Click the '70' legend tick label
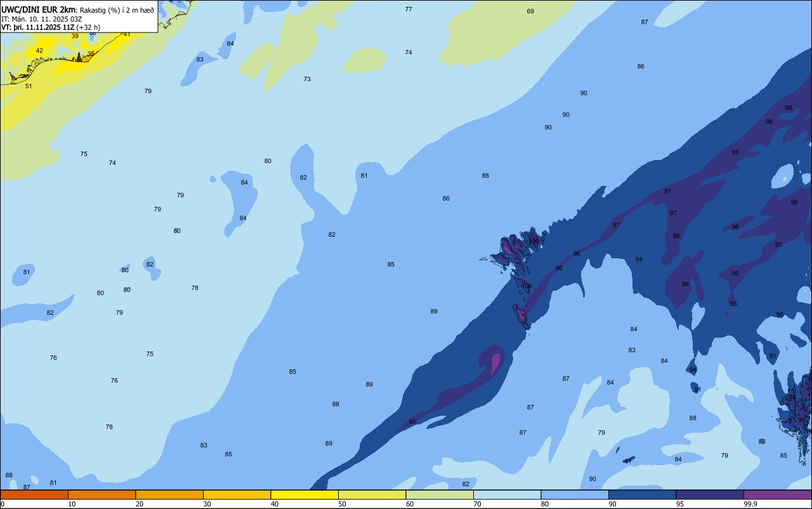Viewport: 812px width, 509px height. point(477,504)
